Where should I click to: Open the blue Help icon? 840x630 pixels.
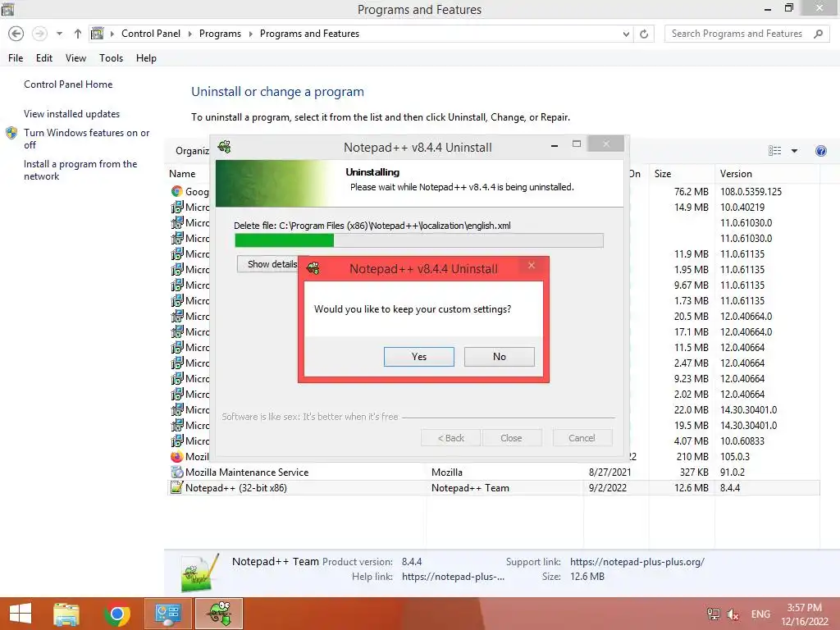click(820, 151)
